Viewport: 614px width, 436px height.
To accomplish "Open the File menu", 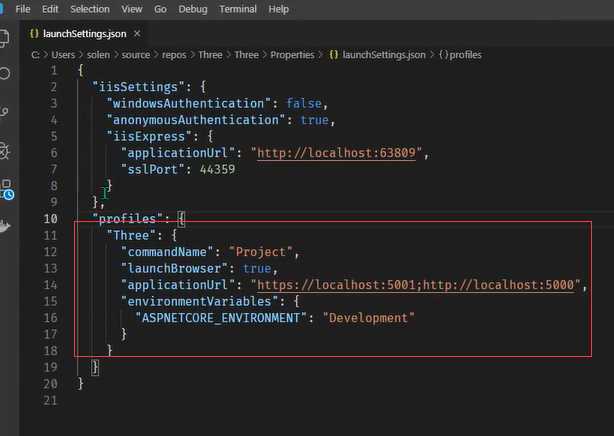I will (23, 9).
